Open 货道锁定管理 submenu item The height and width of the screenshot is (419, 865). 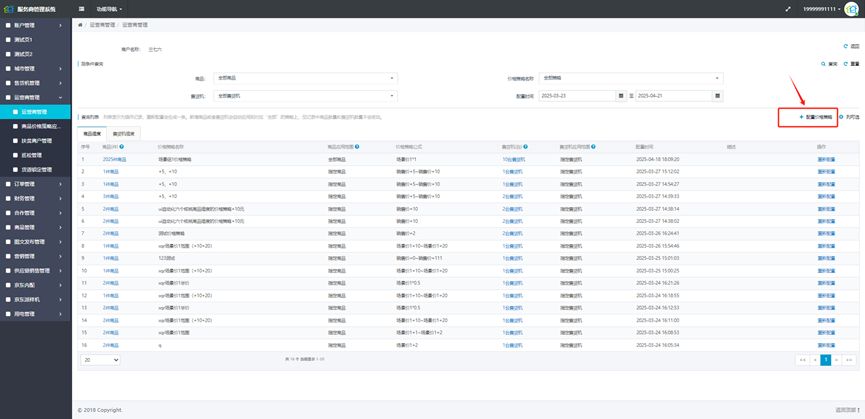point(36,170)
